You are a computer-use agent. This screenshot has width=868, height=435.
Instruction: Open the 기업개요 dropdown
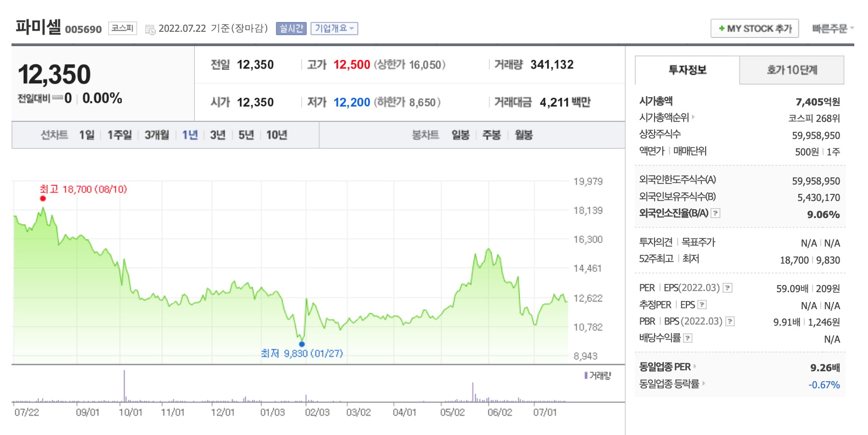[x=334, y=29]
